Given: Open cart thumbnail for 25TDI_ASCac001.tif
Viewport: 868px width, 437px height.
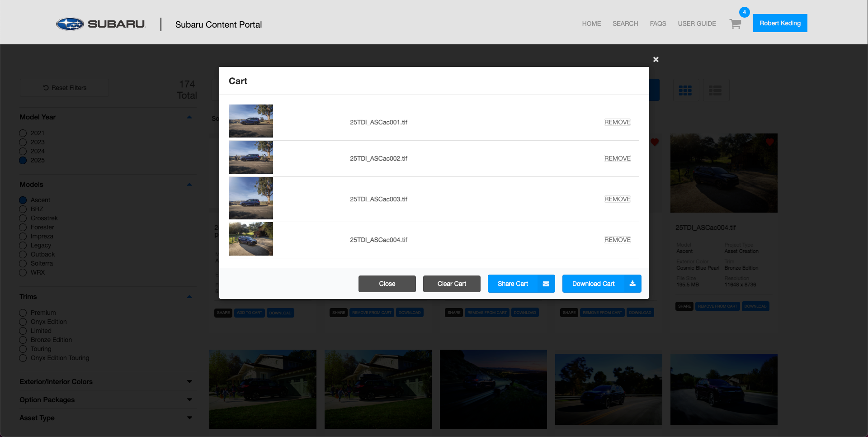Looking at the screenshot, I should pyautogui.click(x=251, y=121).
